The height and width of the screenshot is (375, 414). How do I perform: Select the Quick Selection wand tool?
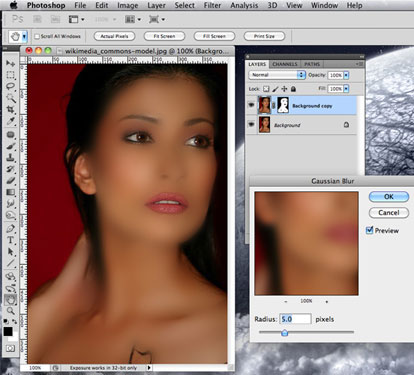10,98
